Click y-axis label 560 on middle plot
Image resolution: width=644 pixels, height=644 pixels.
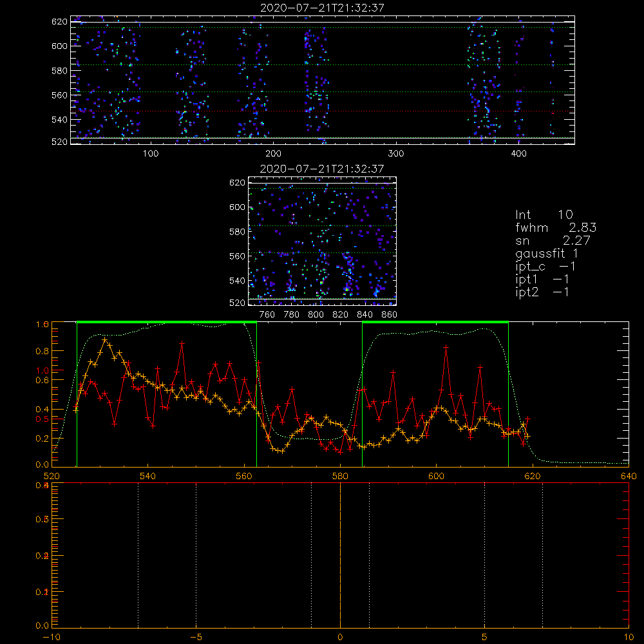click(238, 256)
